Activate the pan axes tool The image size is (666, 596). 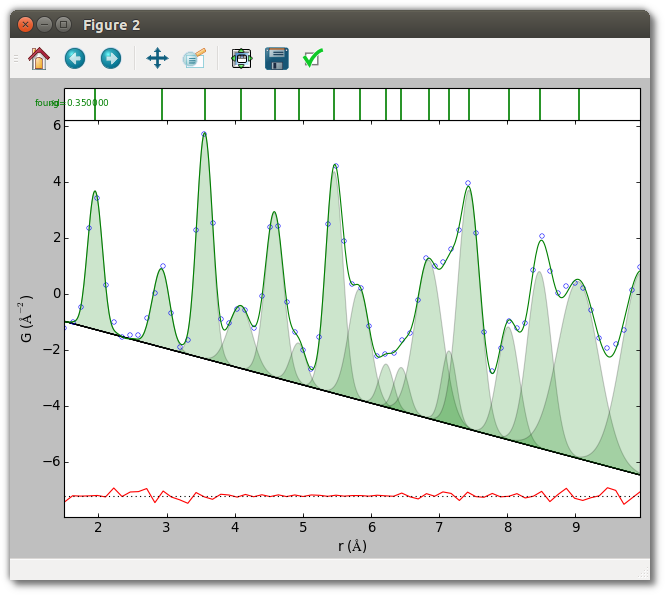[157, 59]
